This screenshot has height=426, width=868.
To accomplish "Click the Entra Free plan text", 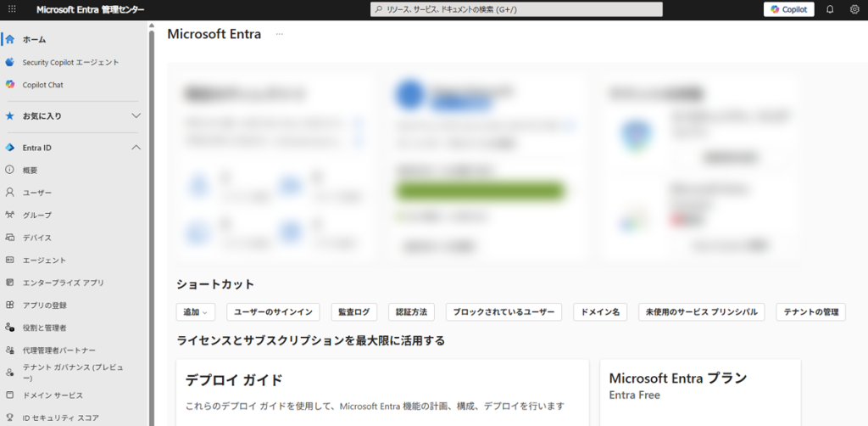I will (x=634, y=395).
